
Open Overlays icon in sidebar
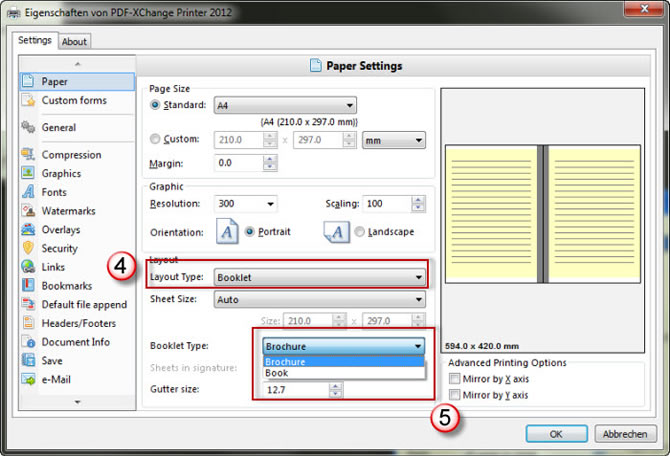(28, 229)
